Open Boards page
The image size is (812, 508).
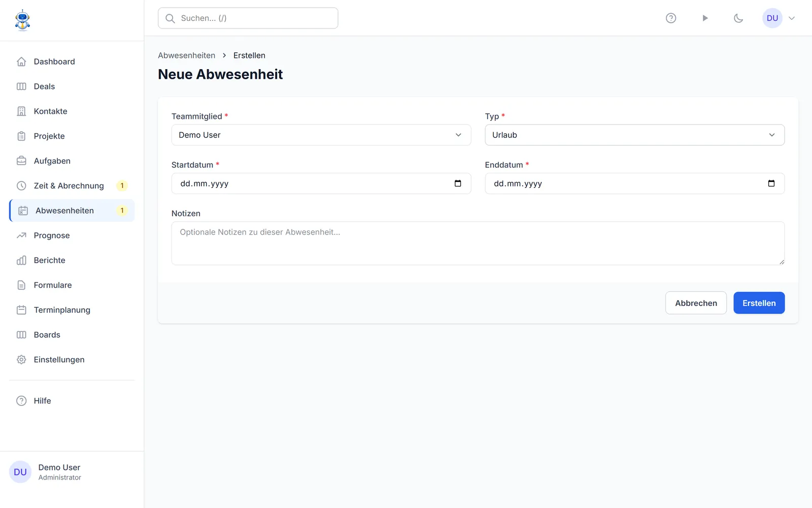pyautogui.click(x=72, y=335)
